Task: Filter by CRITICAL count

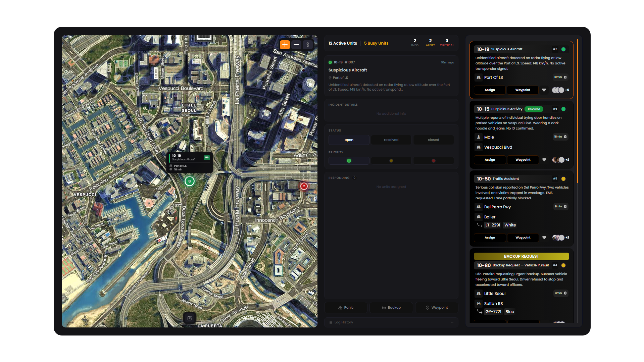Action: [447, 43]
